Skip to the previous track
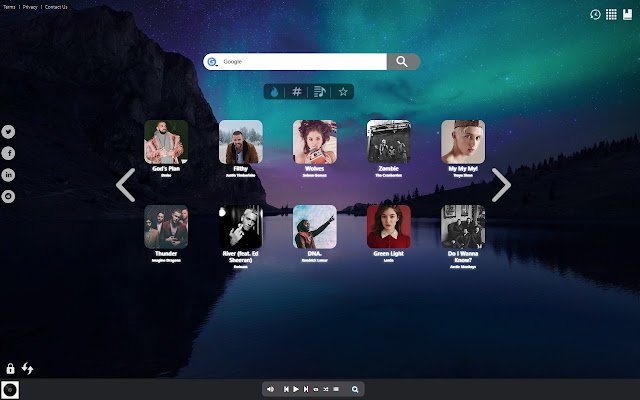Viewport: 640px width, 400px height. [287, 389]
